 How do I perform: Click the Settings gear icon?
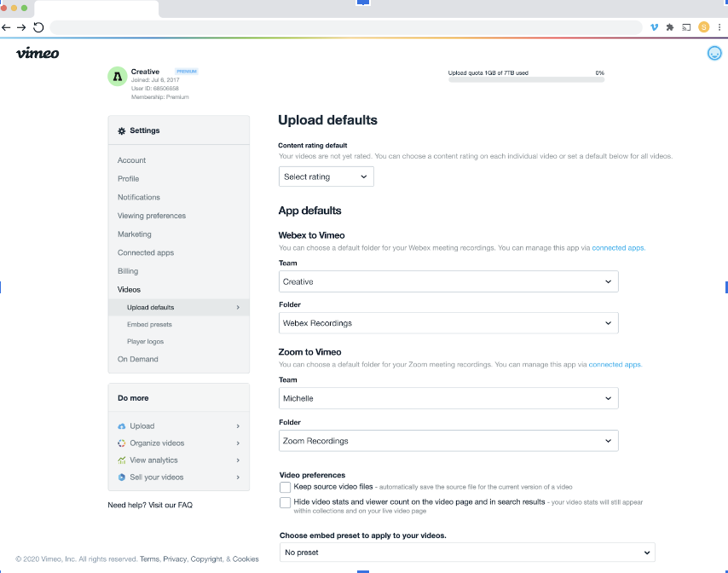[122, 131]
